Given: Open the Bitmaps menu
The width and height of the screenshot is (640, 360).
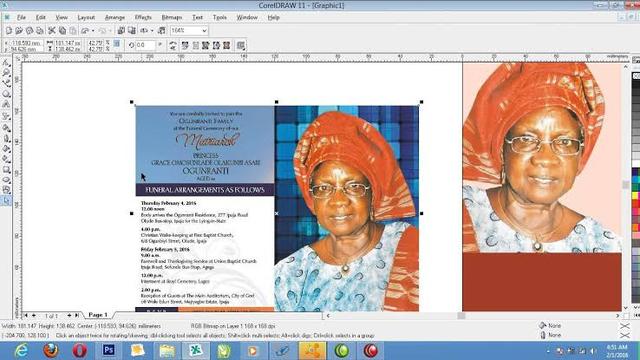Looking at the screenshot, I should pos(172,18).
